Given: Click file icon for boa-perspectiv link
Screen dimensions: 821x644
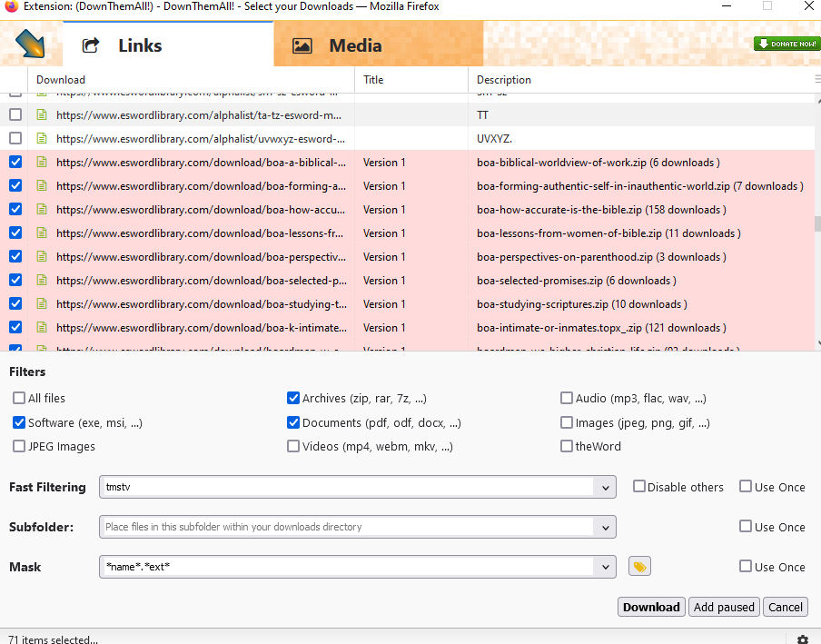Looking at the screenshot, I should pyautogui.click(x=42, y=256).
